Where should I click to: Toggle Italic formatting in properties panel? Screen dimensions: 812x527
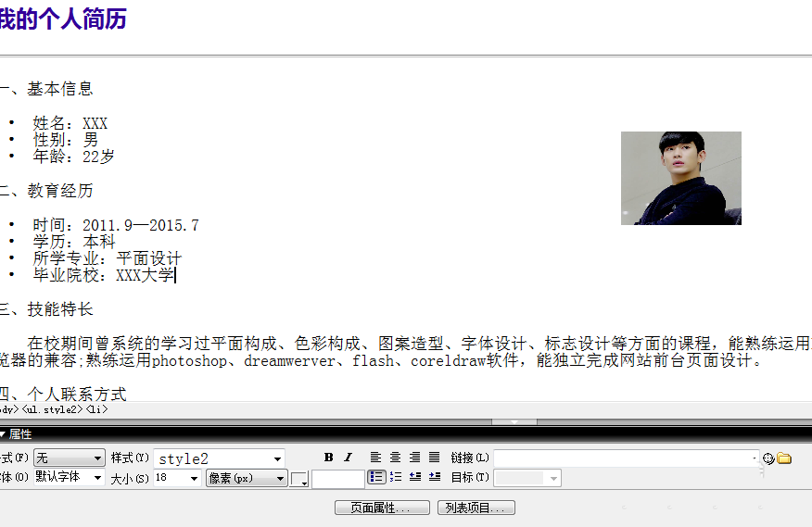pyautogui.click(x=348, y=458)
